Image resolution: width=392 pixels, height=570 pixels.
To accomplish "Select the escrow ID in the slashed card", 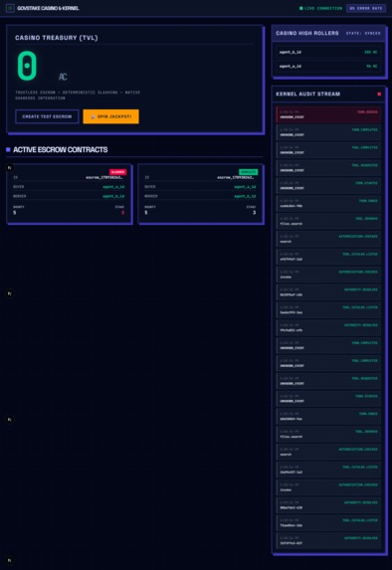I will 104,177.
